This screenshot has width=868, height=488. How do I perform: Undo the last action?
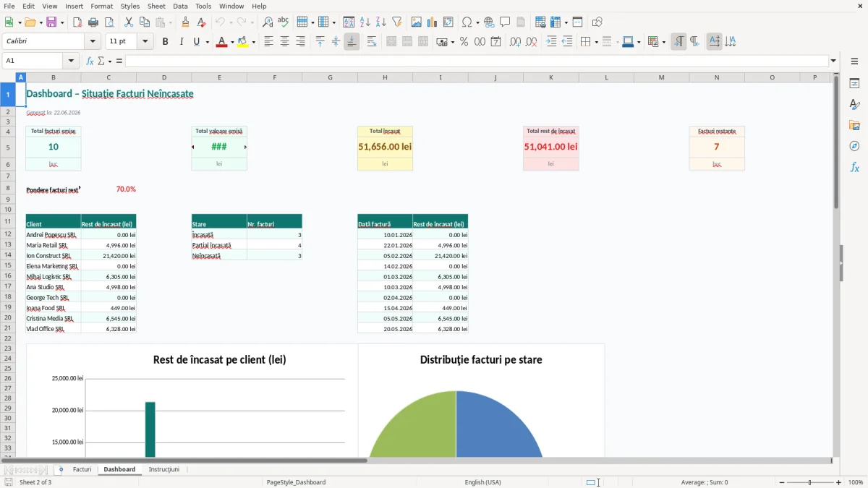point(221,22)
